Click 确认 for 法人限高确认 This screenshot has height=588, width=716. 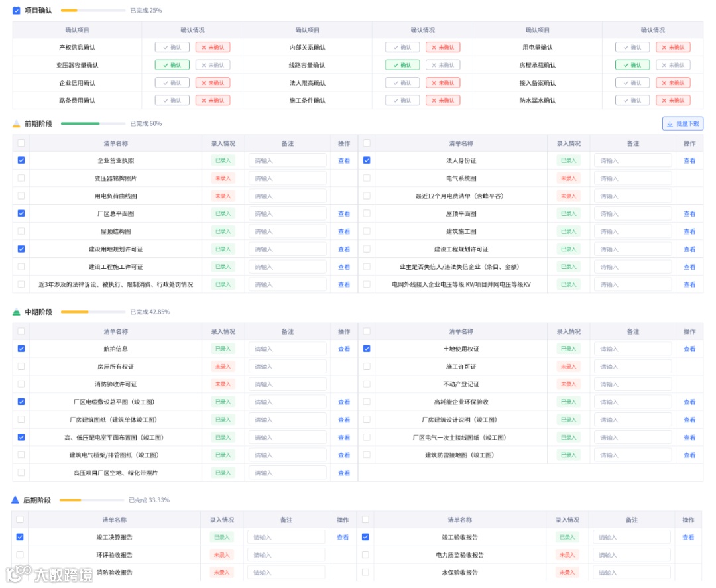pyautogui.click(x=402, y=83)
